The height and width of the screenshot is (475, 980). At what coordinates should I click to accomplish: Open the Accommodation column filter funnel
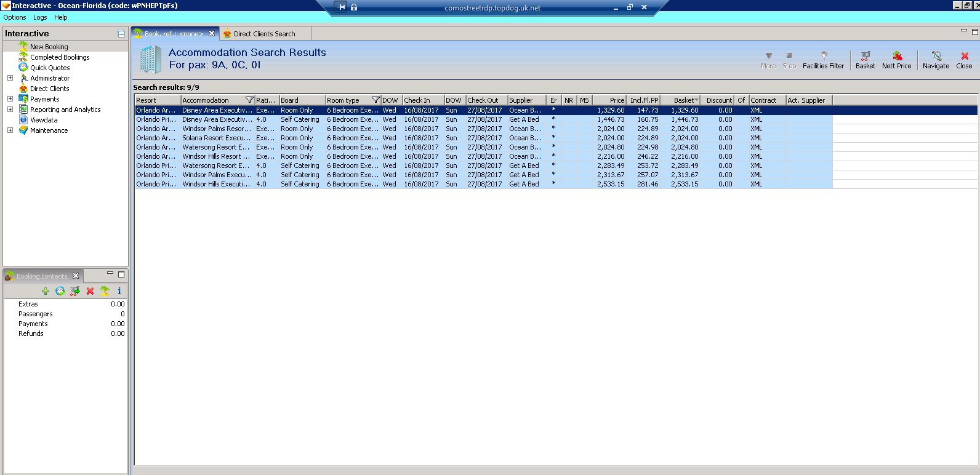click(249, 100)
